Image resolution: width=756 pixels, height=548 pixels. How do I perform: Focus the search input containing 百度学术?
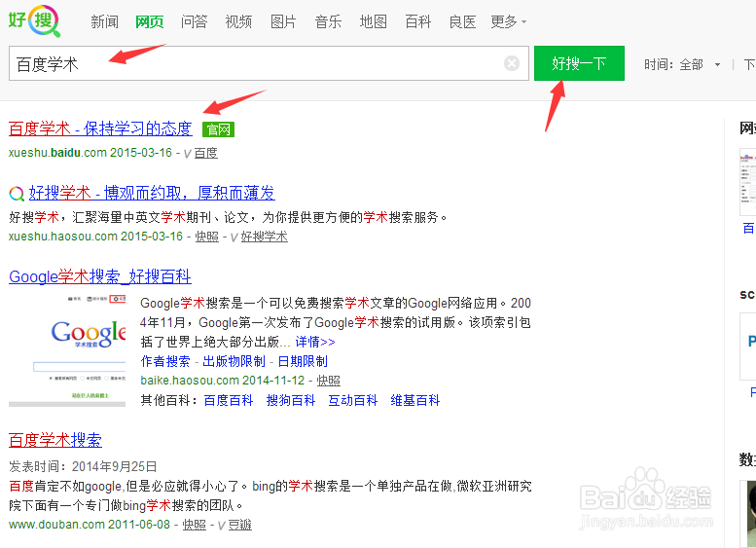[x=269, y=63]
